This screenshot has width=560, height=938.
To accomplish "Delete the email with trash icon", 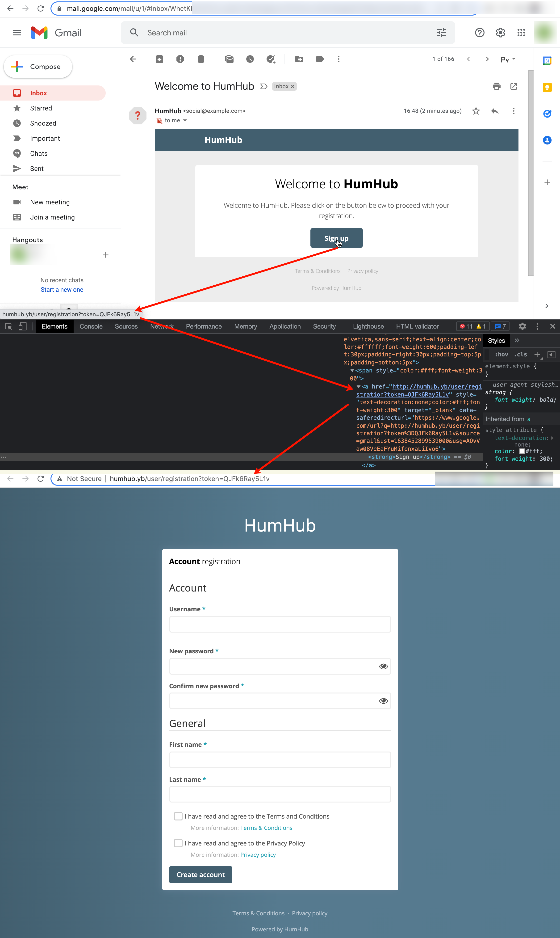I will point(201,59).
